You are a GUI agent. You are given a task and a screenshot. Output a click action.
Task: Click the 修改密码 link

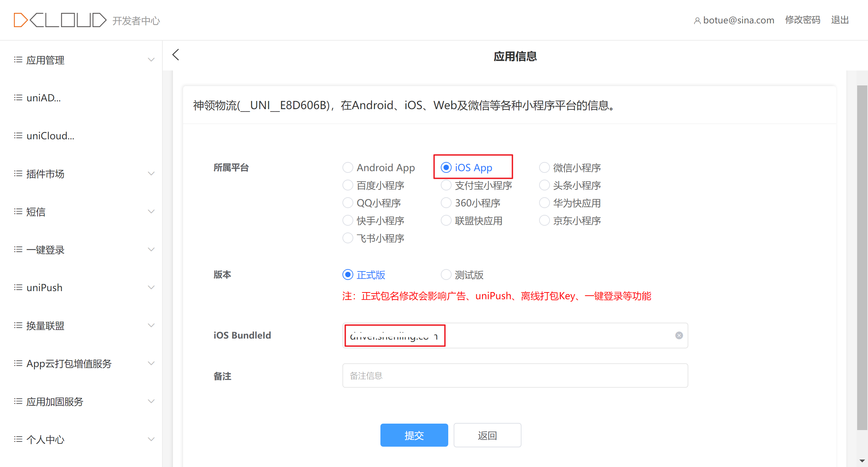point(803,20)
